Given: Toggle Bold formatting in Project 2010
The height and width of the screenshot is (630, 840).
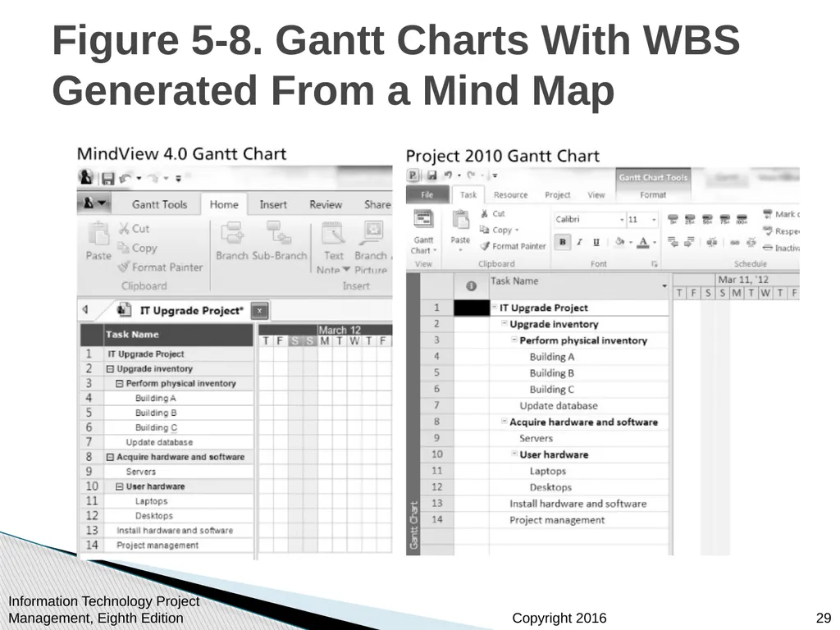Looking at the screenshot, I should [x=562, y=242].
